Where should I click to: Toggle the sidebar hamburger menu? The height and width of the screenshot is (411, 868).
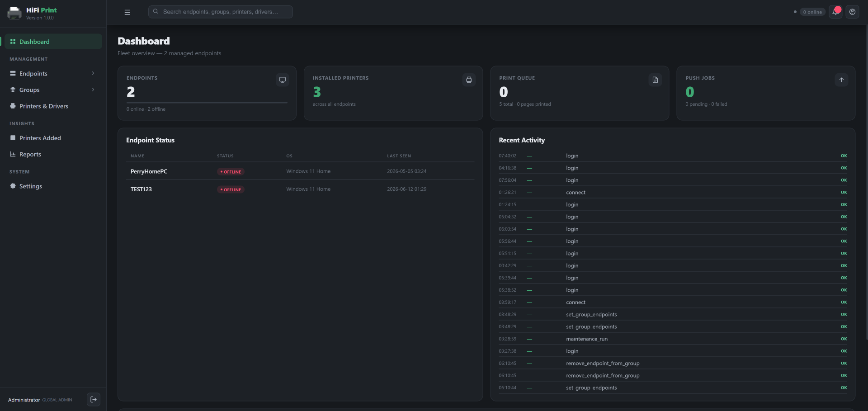pos(127,12)
